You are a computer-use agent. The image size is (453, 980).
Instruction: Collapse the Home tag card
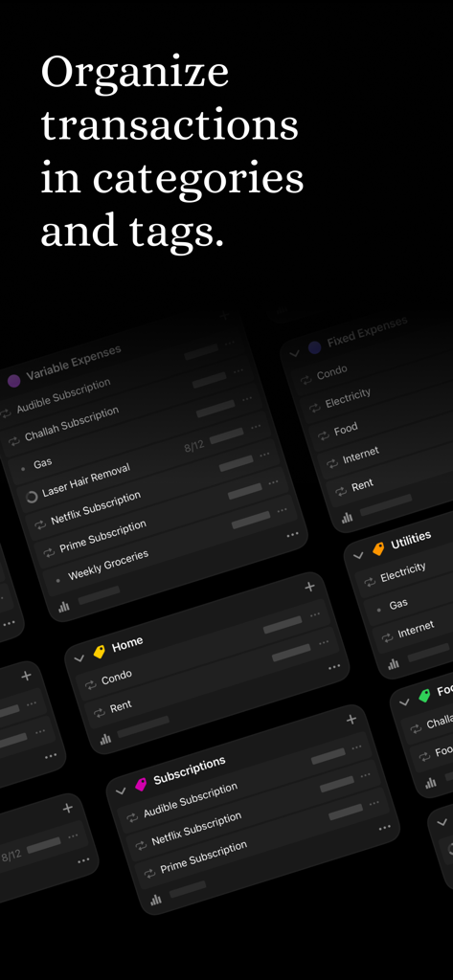(x=79, y=658)
